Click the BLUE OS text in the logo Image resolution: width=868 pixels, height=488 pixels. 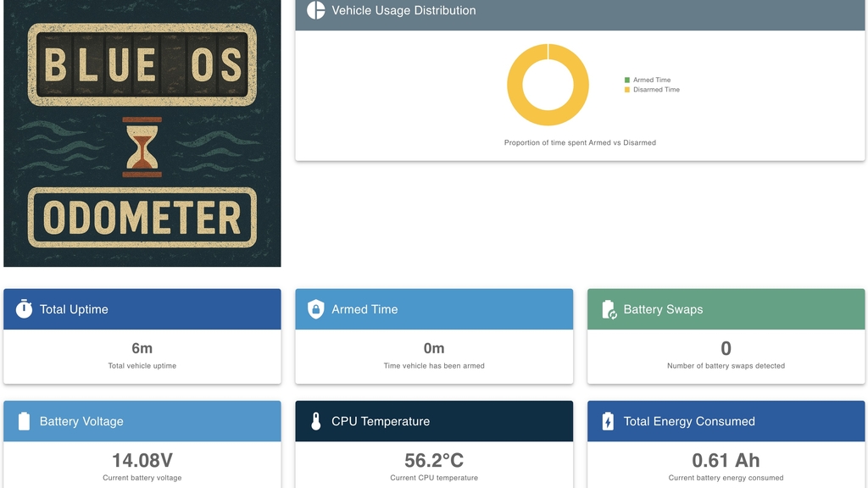tap(142, 66)
